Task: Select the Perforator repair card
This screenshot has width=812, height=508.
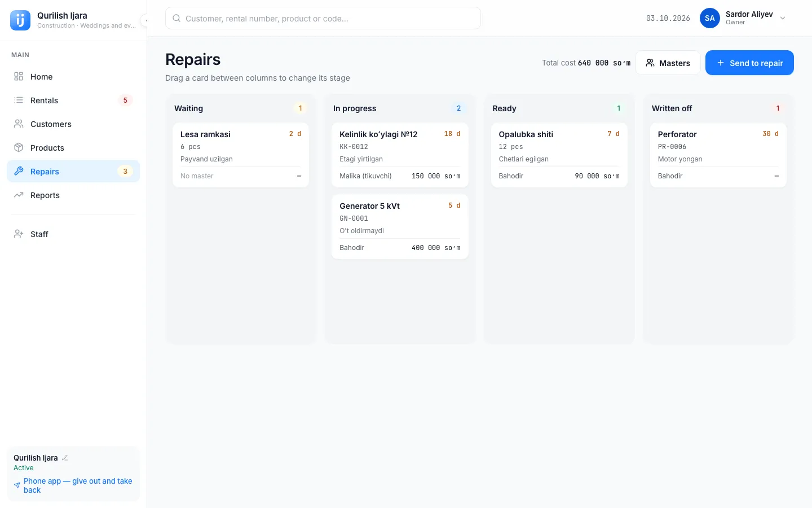Action: click(x=718, y=155)
